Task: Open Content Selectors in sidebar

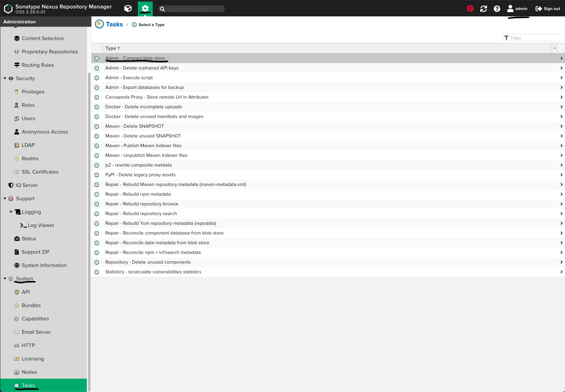Action: 43,38
